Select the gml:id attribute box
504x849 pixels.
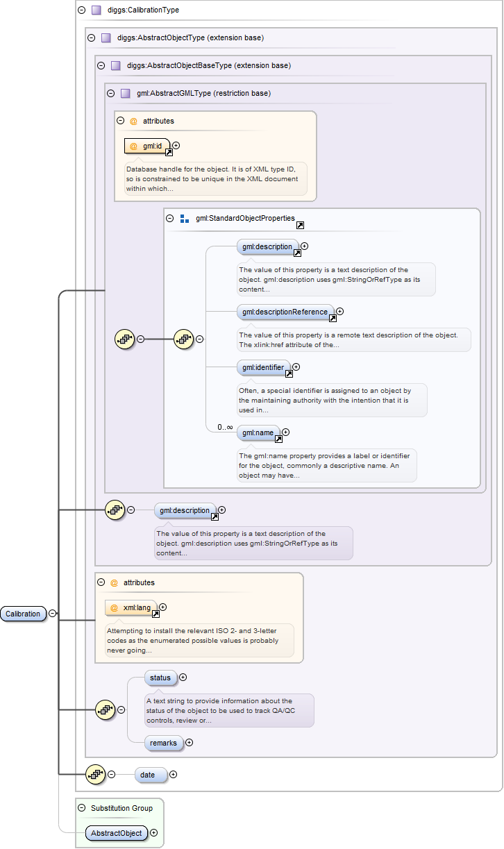click(147, 146)
